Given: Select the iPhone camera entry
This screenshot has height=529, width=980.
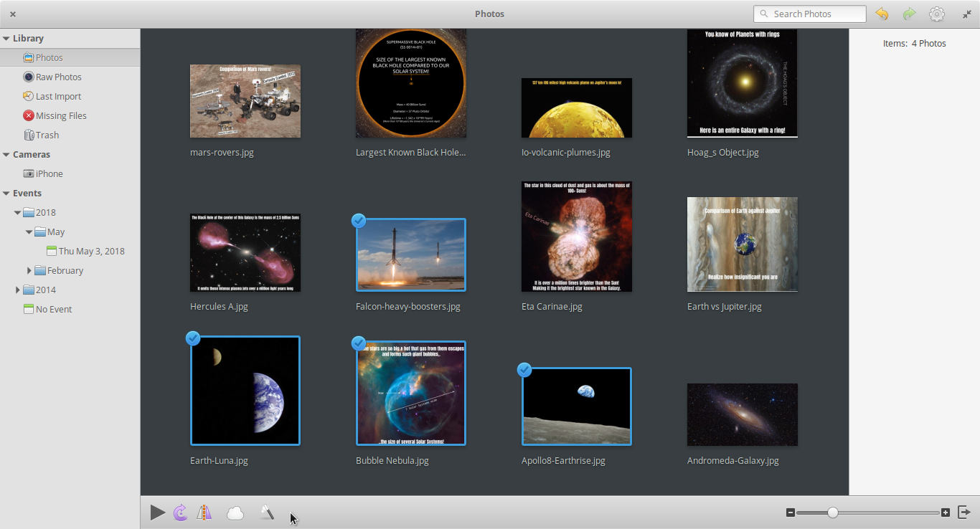Looking at the screenshot, I should coord(70,173).
